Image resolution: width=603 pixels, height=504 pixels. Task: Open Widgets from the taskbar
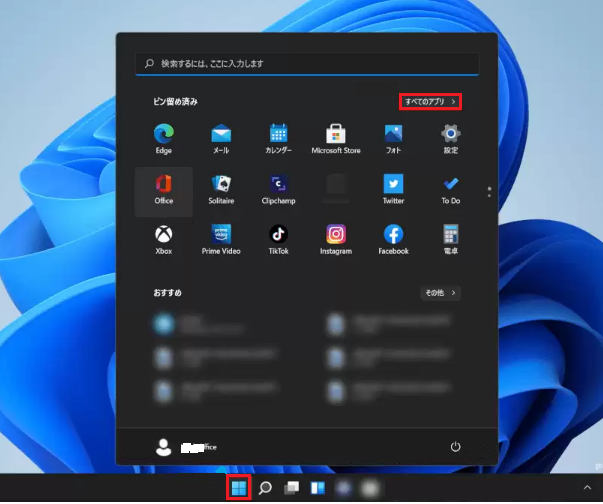(x=318, y=488)
